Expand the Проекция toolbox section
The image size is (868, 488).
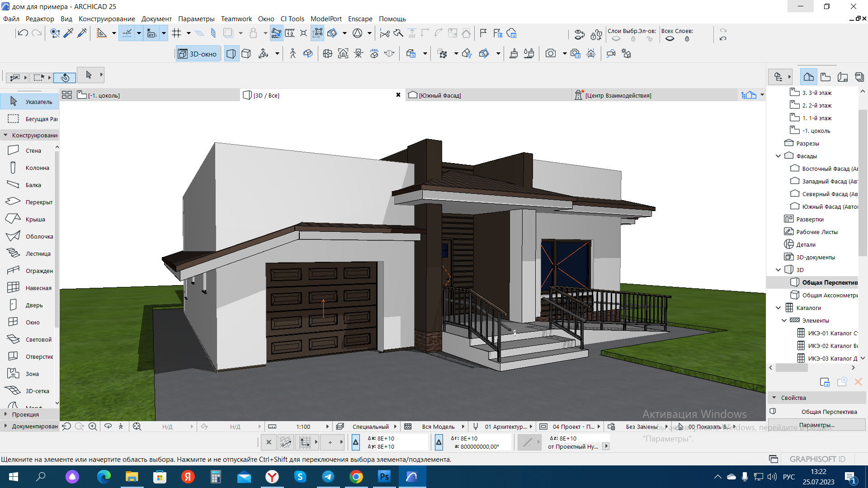25,414
